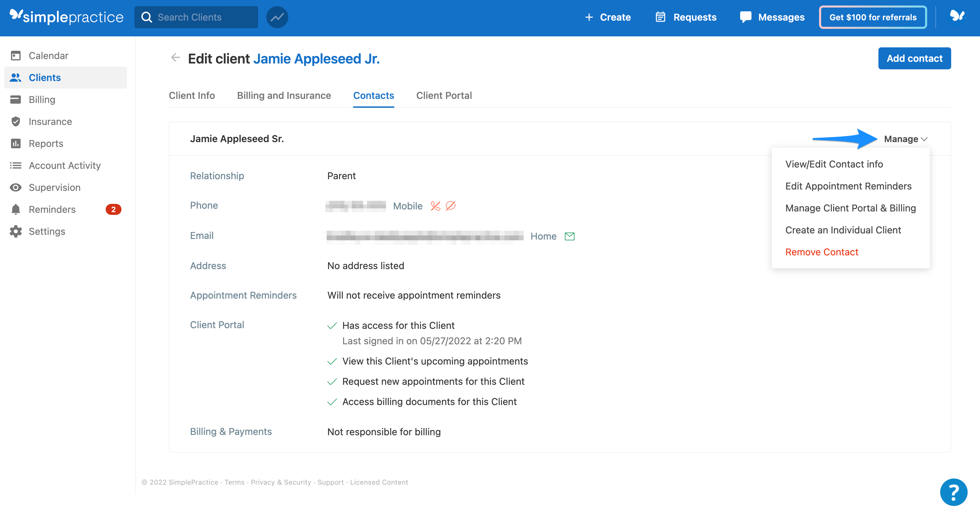Click the no-text message icon next to Mobile
Viewport: 980px width, 519px height.
[x=451, y=206]
